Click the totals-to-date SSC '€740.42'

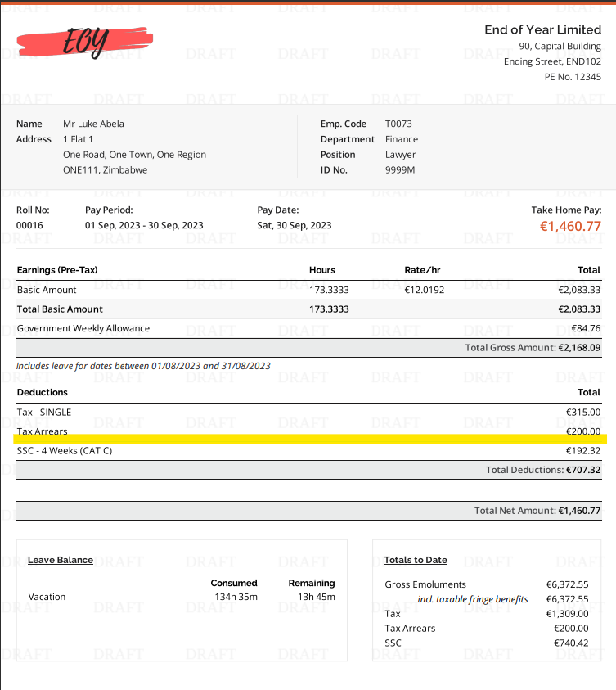click(x=571, y=643)
